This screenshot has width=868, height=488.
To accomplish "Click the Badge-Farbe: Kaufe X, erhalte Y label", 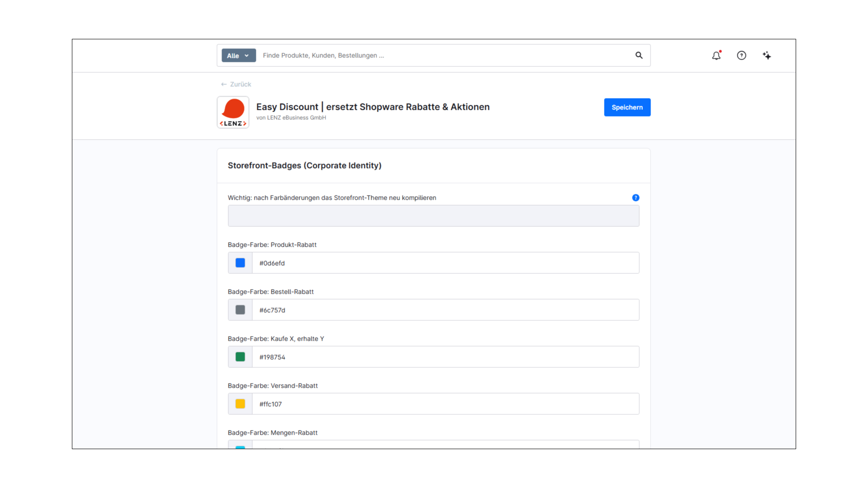I will (x=276, y=338).
